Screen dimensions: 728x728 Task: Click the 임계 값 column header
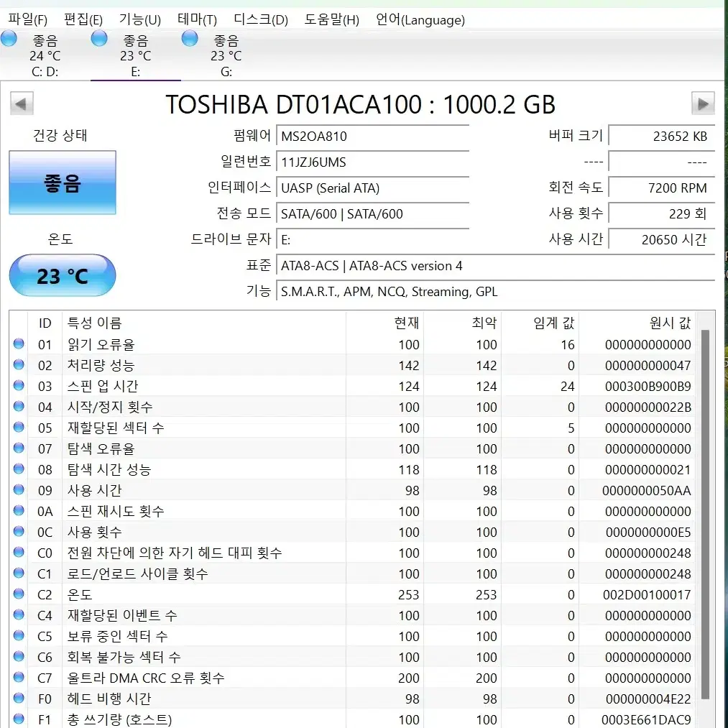coord(540,323)
